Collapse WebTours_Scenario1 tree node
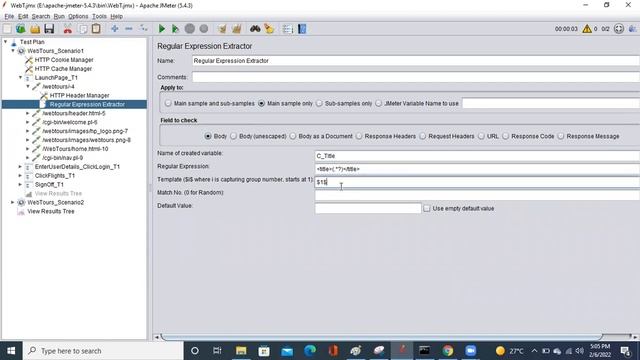640x360 pixels. coord(13,51)
